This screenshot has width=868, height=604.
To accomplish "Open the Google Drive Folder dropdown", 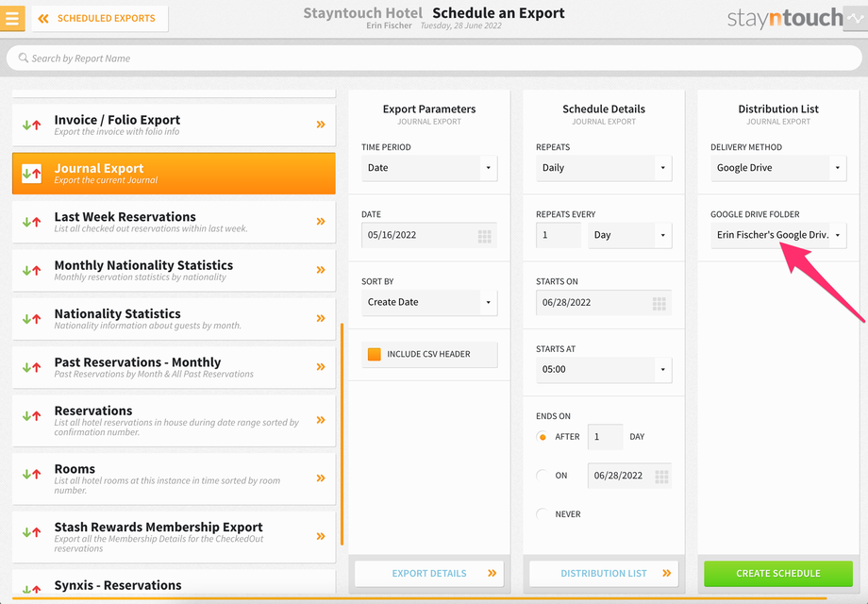I will point(778,235).
